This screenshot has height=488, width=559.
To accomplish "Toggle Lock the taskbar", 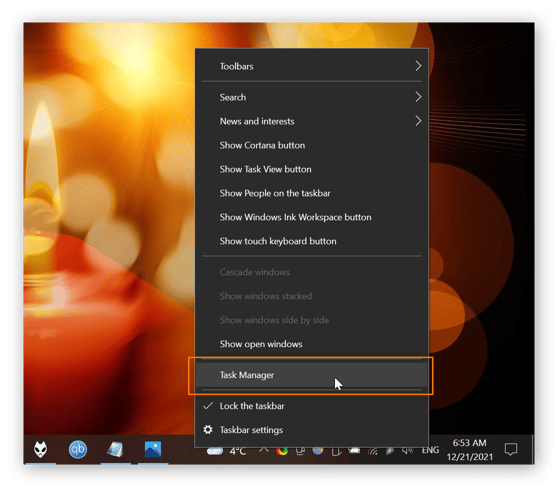I will (312, 406).
